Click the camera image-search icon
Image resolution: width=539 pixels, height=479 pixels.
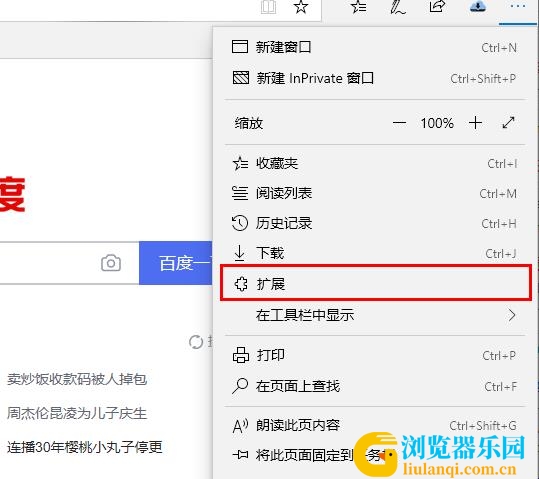point(111,263)
